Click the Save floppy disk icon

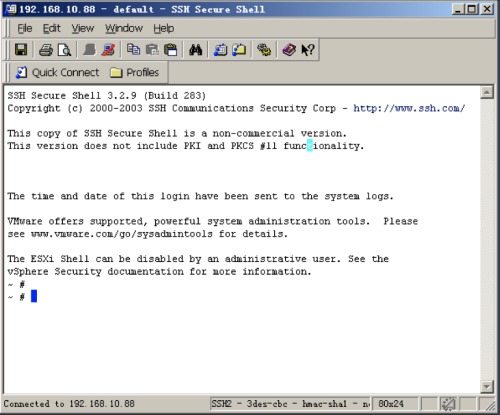(21, 50)
